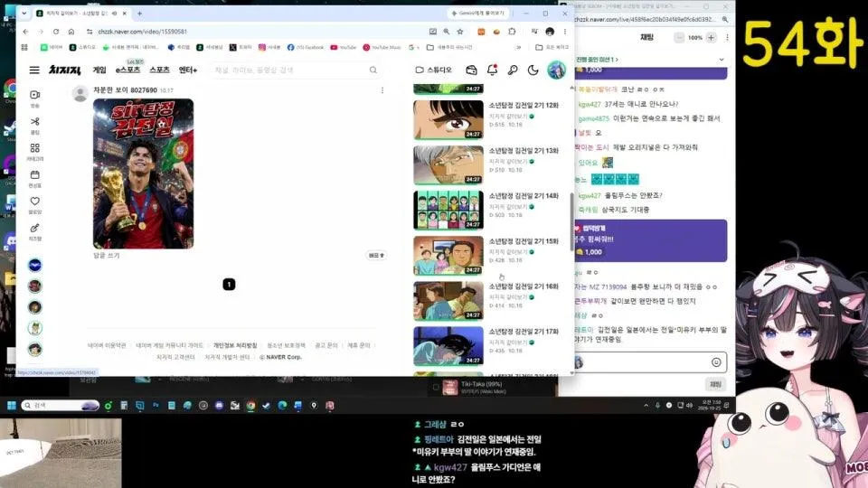Open 개인정보 처리방침 footer link

[x=235, y=345]
